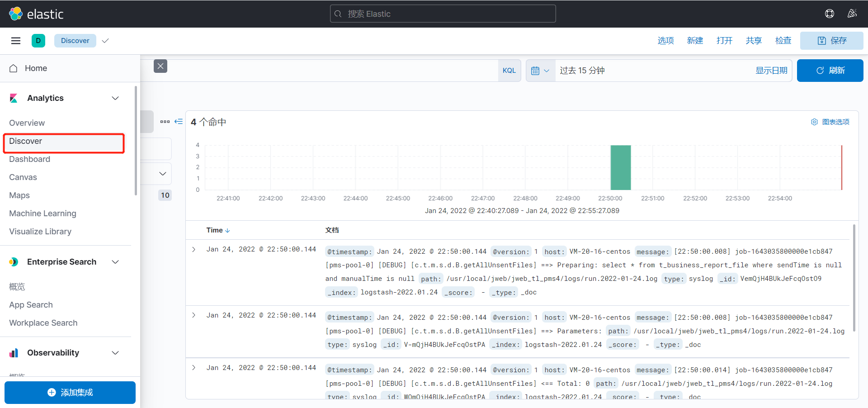
Task: Collapse the field sidebar arrow icon
Action: click(x=179, y=122)
